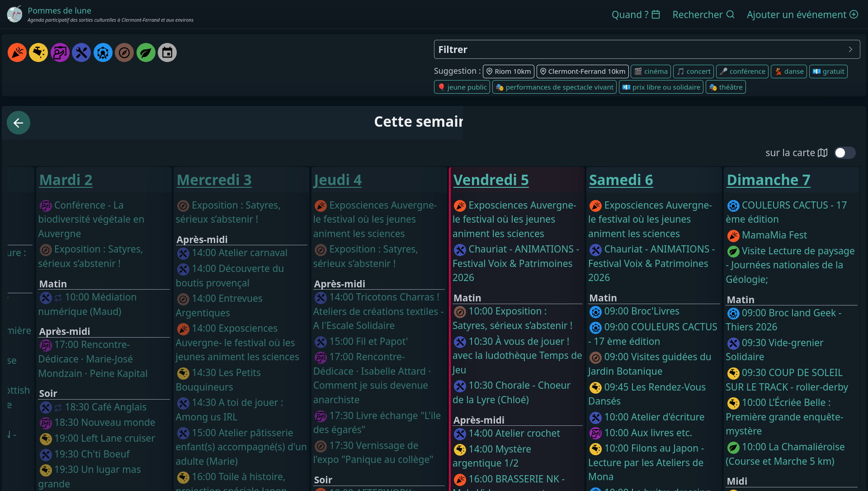Viewport: 868px width, 491px height.
Task: Select the green leaf nature category icon
Action: pos(146,53)
